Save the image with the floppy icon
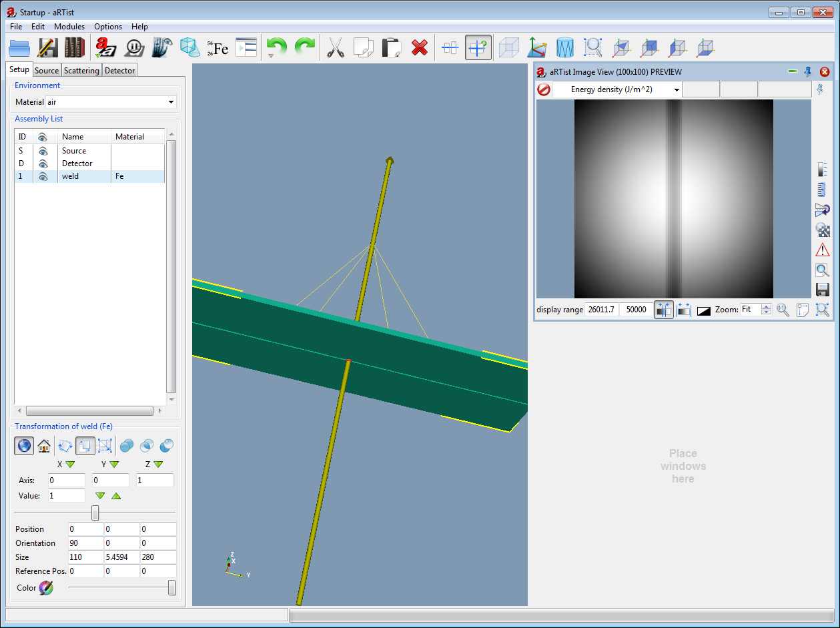 [823, 290]
